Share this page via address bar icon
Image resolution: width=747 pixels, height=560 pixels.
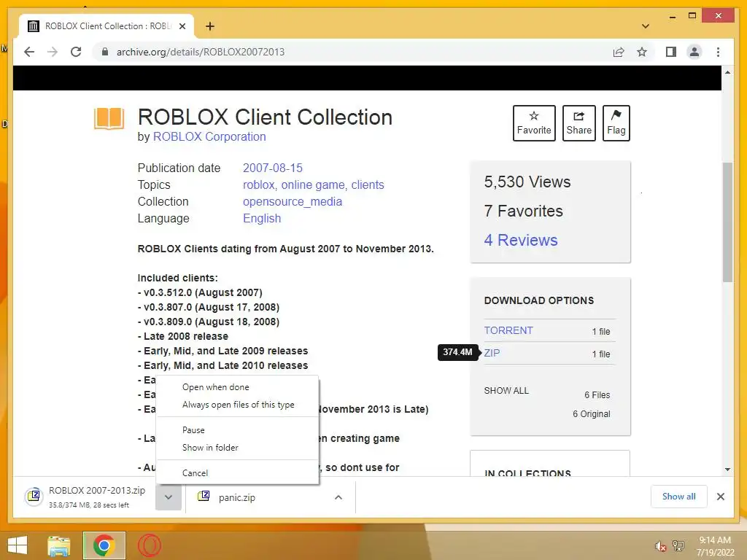coord(619,52)
